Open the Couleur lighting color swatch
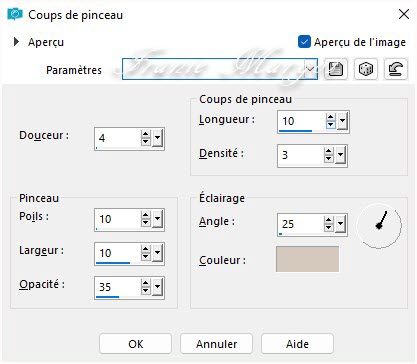This screenshot has width=417, height=364. coord(307,259)
